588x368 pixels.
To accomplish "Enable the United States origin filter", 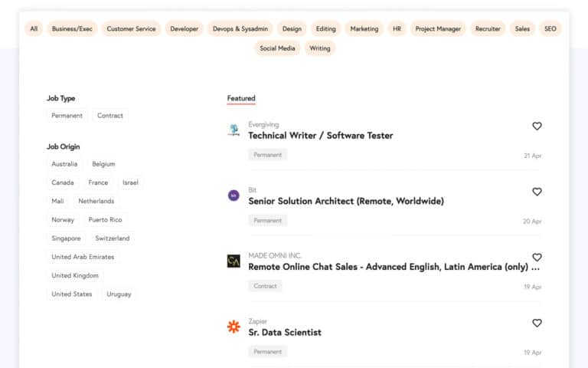I will click(72, 294).
